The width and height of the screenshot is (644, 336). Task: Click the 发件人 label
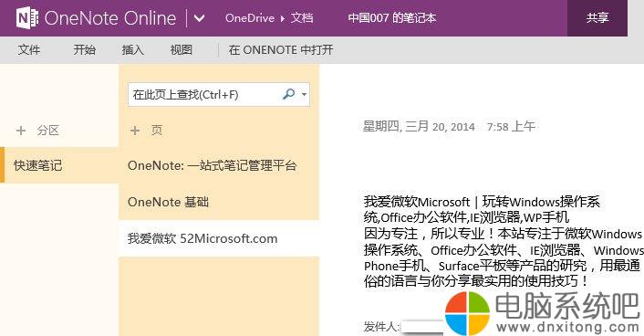(380, 327)
